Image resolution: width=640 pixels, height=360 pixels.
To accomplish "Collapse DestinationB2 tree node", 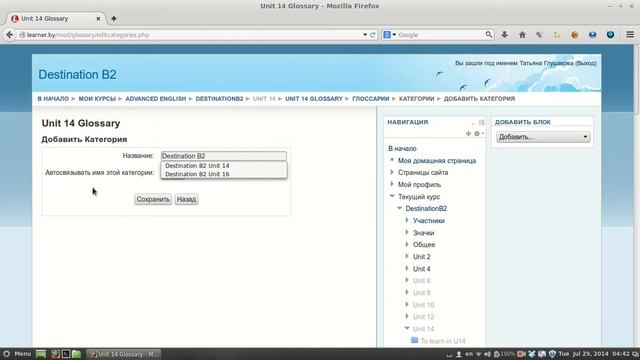I will [400, 208].
